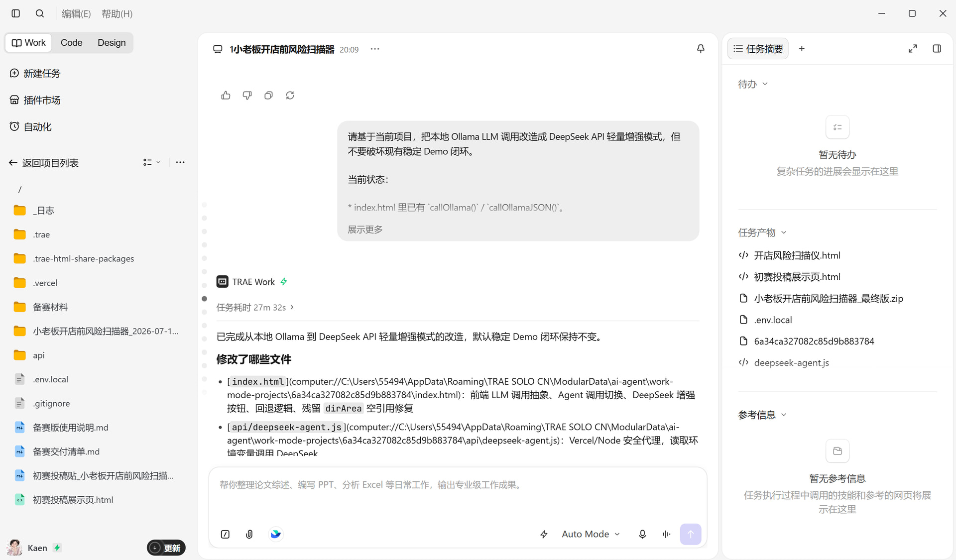Go back via 返回项目列表
Screen dimensions: 956x560
point(44,163)
